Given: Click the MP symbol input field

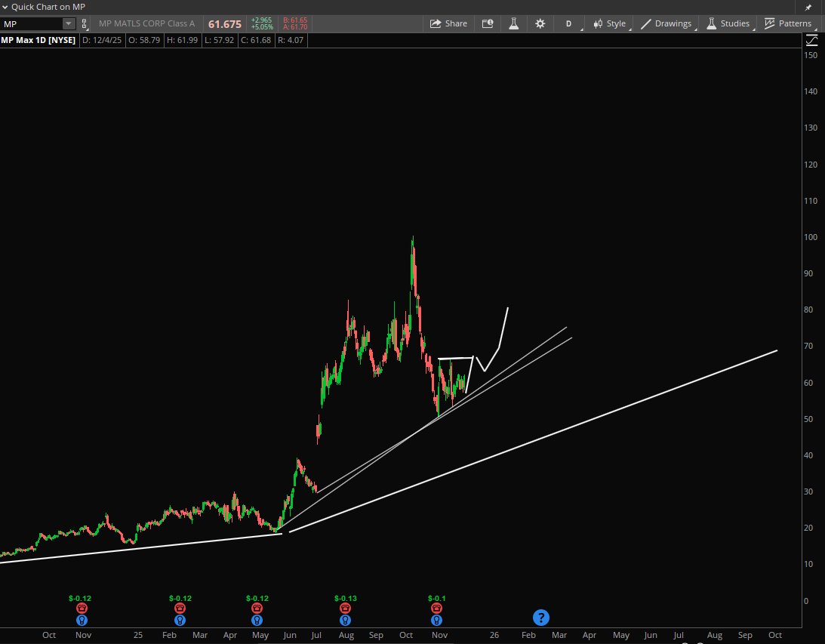Looking at the screenshot, I should point(32,23).
